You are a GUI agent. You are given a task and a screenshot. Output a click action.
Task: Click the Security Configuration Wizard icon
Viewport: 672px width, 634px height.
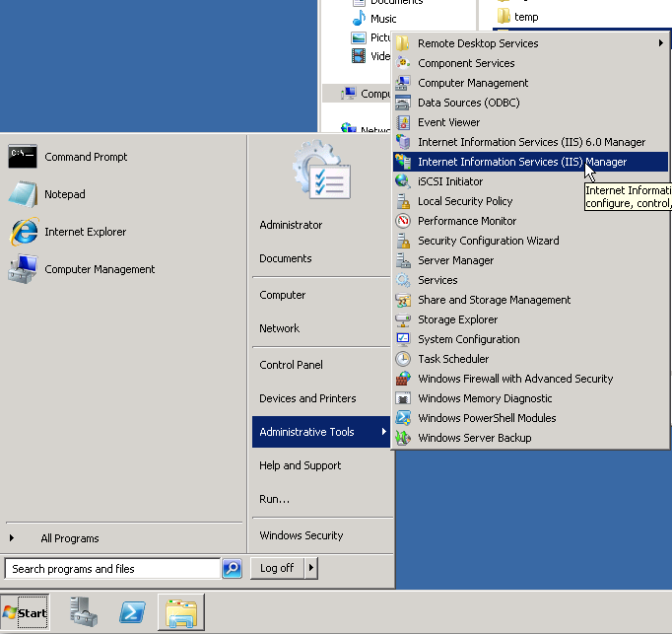[403, 241]
